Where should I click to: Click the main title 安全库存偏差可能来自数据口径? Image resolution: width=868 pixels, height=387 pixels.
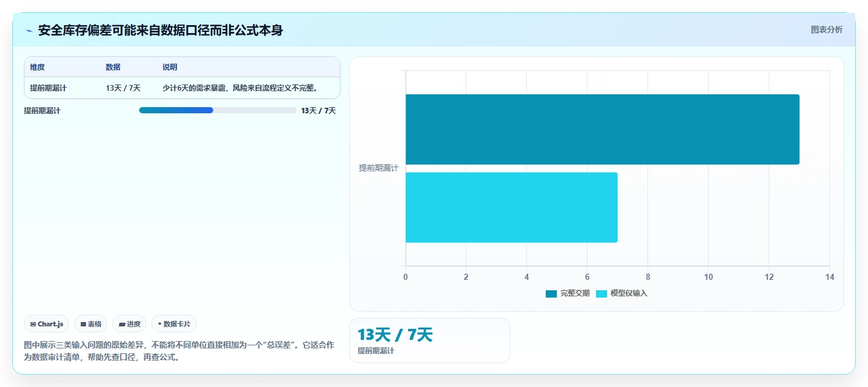click(160, 30)
